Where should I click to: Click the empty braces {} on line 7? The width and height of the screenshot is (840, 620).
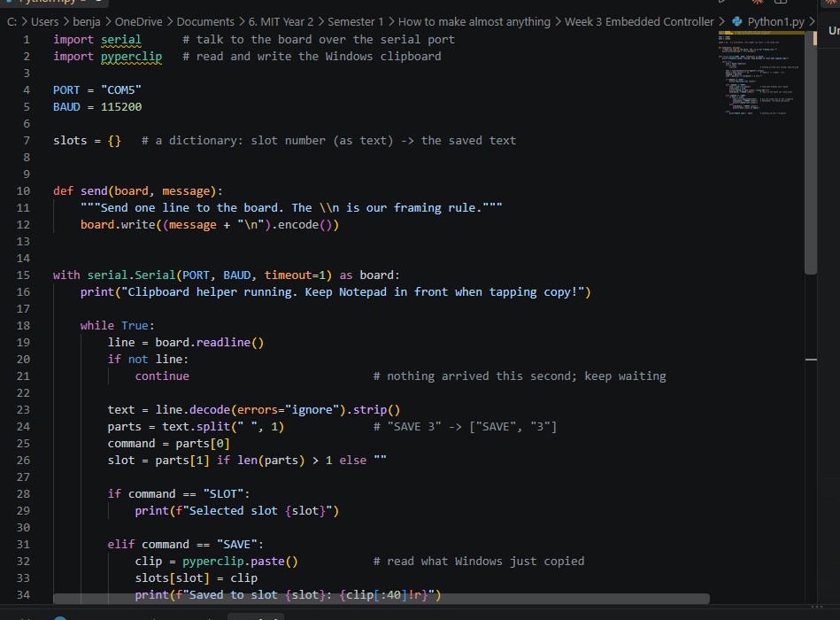pyautogui.click(x=114, y=141)
